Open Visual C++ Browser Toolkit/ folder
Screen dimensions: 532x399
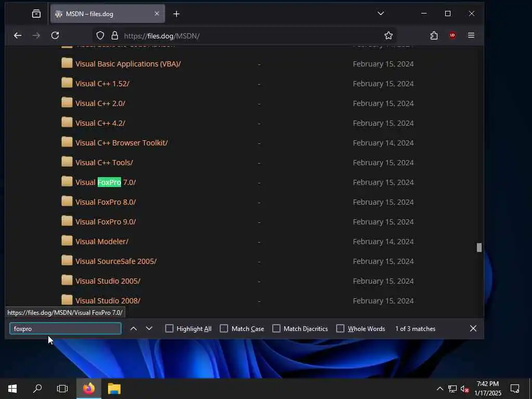click(x=122, y=143)
